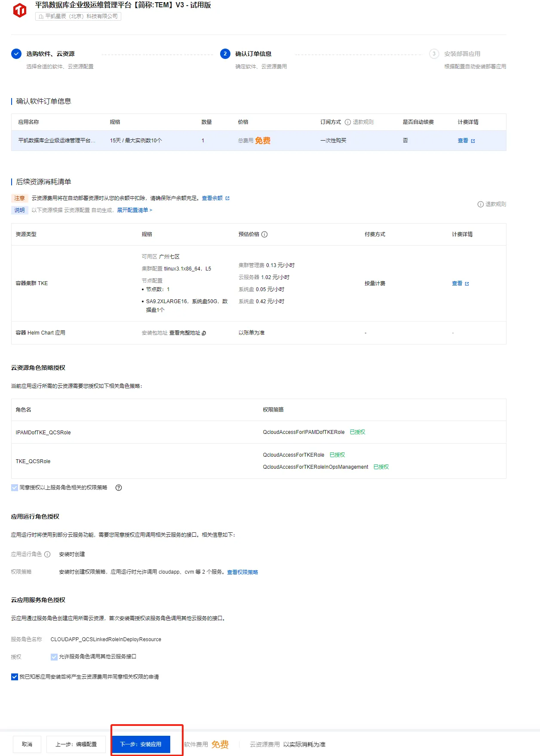Click 按量计费 payment method cell
This screenshot has width=540, height=756.
tap(375, 283)
